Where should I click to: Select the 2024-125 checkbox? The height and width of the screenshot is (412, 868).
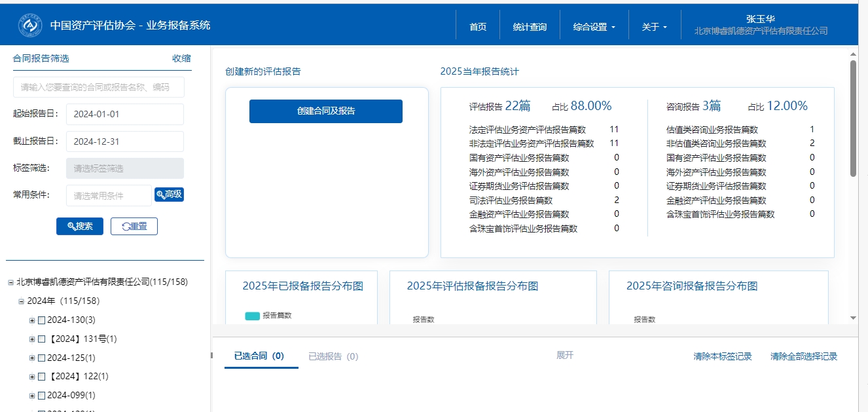tap(41, 358)
